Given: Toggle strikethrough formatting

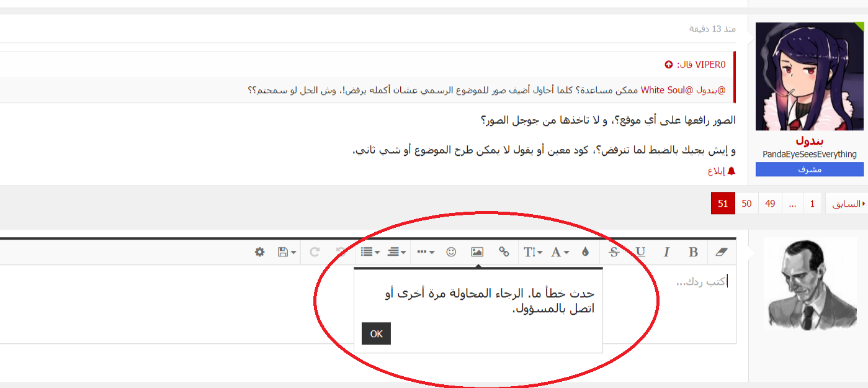Looking at the screenshot, I should [x=614, y=252].
